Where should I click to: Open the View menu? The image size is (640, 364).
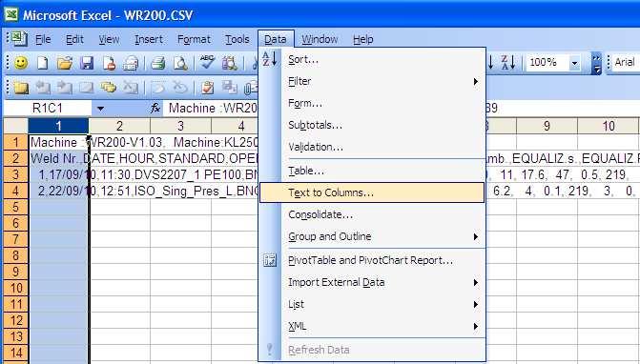click(x=109, y=39)
